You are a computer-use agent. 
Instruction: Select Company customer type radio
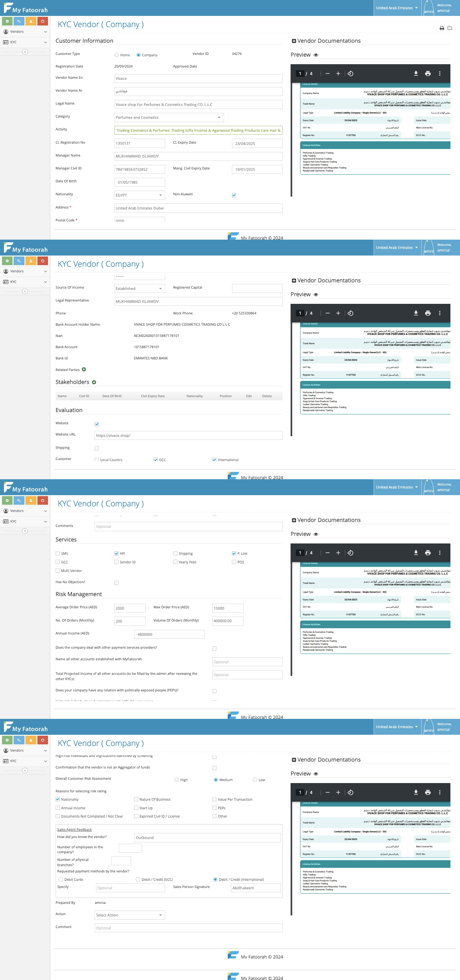click(x=138, y=55)
